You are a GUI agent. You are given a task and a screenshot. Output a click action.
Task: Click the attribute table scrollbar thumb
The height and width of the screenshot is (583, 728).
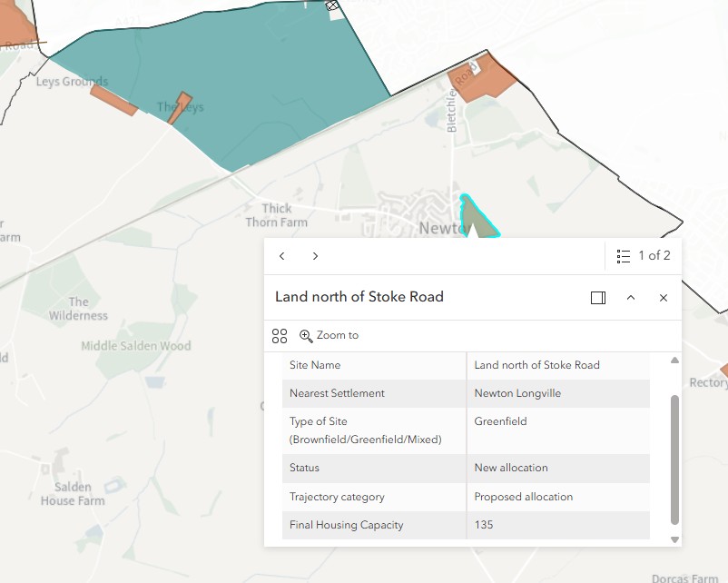point(675,459)
